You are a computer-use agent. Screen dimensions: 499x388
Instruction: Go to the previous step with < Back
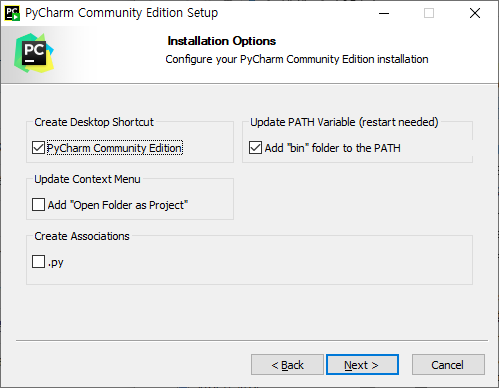[x=287, y=365]
